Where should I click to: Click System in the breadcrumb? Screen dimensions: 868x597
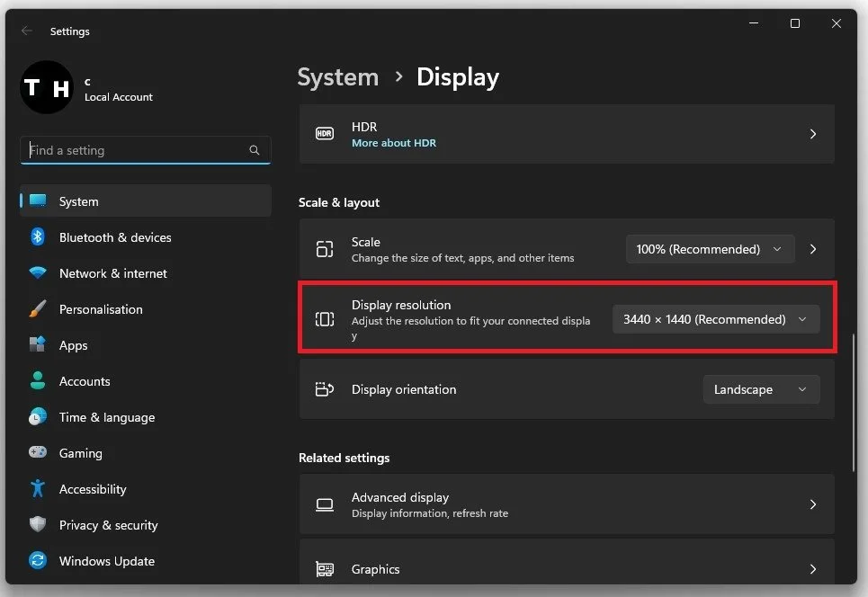point(338,77)
